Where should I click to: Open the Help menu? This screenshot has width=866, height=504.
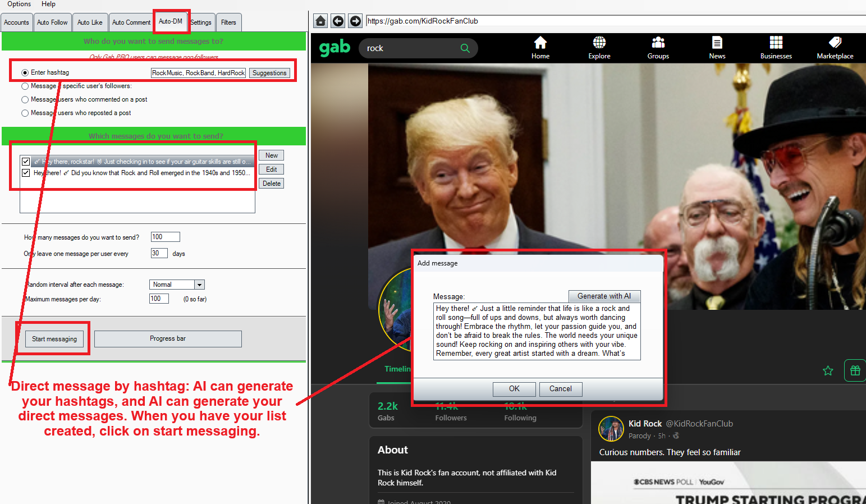[x=49, y=4]
